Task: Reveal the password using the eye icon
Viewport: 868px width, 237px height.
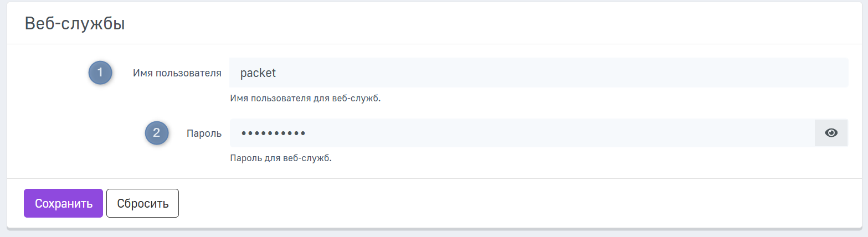Action: [x=831, y=133]
